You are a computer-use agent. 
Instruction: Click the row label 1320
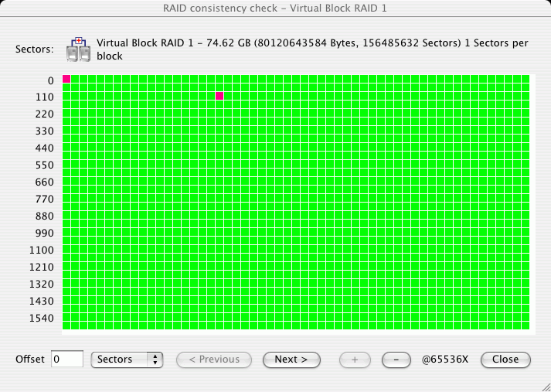(x=42, y=284)
